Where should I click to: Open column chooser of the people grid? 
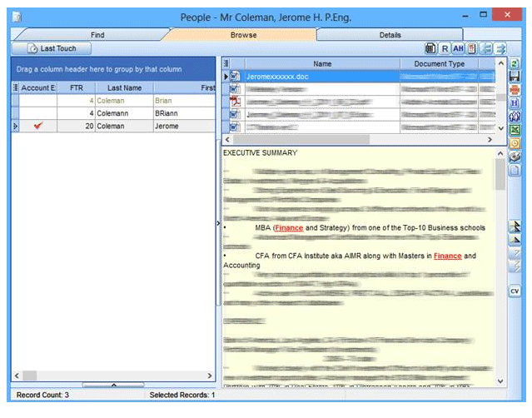coord(15,88)
